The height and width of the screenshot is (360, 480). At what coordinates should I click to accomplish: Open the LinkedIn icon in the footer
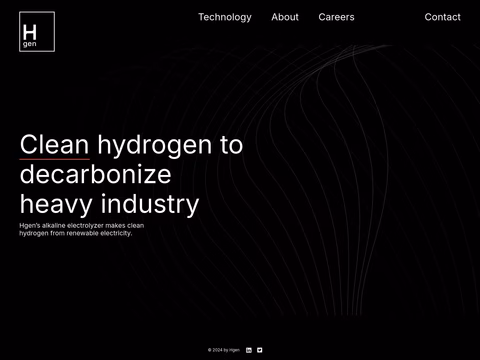(249, 350)
